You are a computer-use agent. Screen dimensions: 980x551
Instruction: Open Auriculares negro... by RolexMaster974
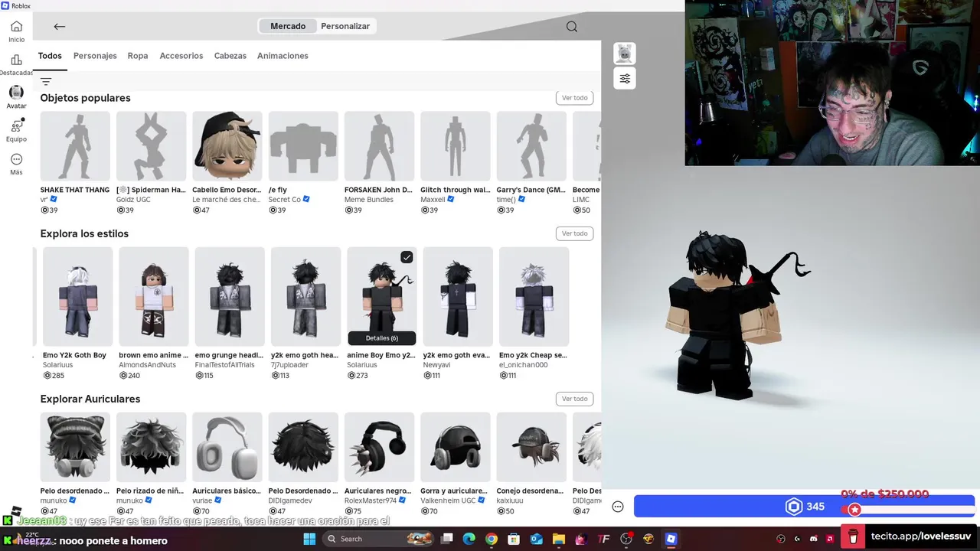tap(379, 448)
